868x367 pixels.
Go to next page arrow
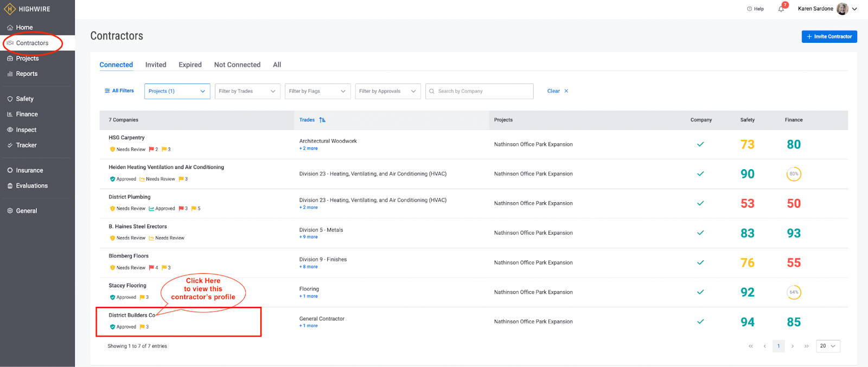coord(793,346)
